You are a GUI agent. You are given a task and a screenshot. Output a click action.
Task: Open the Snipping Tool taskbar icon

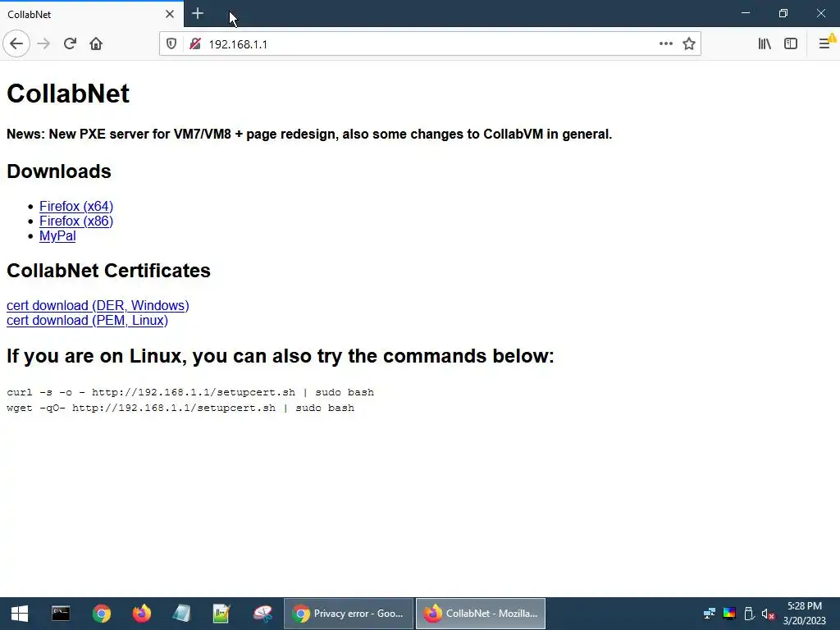(262, 614)
